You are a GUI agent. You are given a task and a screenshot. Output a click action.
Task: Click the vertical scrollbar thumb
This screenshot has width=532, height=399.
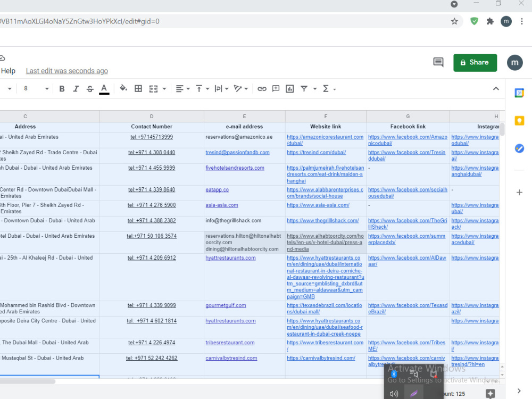click(x=502, y=130)
